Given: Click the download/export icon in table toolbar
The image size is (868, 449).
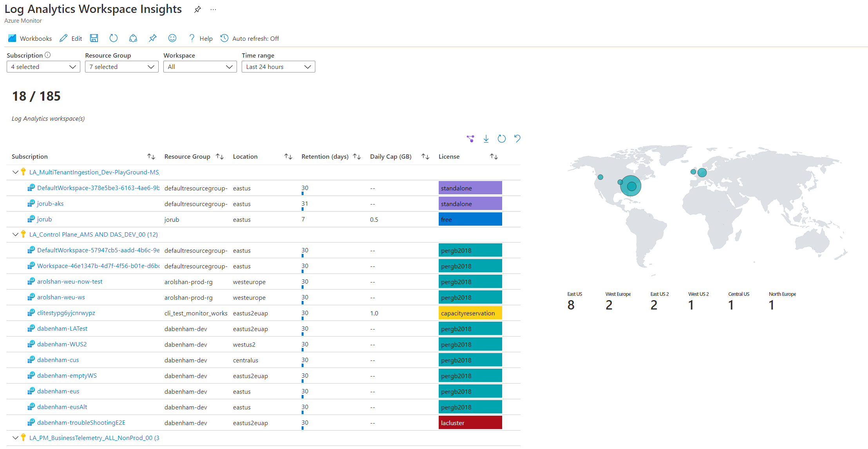Looking at the screenshot, I should 486,139.
